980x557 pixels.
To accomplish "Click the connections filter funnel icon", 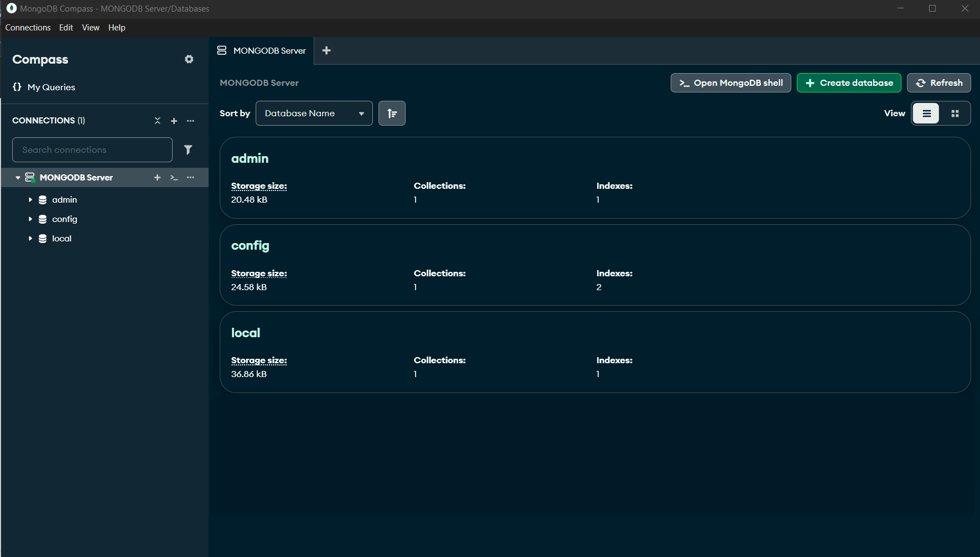I will (188, 150).
